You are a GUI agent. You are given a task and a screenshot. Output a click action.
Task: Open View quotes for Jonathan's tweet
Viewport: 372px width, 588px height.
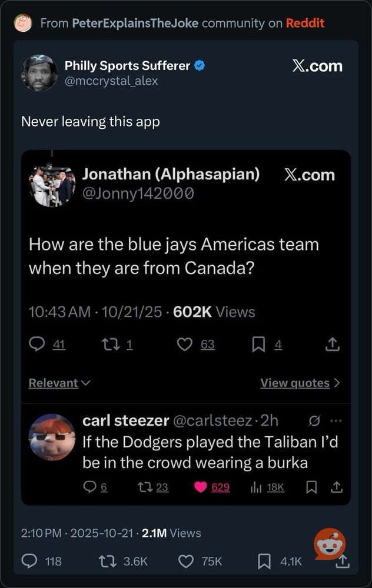pos(300,383)
